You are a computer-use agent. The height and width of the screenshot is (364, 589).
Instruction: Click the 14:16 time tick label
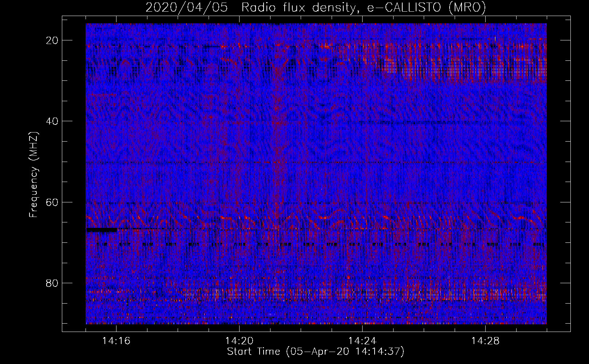coord(116,341)
